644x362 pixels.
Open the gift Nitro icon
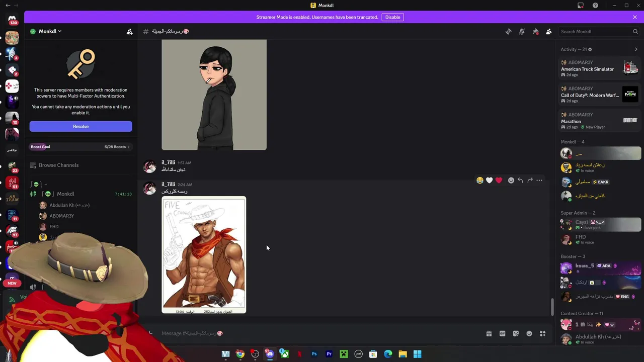point(489,333)
